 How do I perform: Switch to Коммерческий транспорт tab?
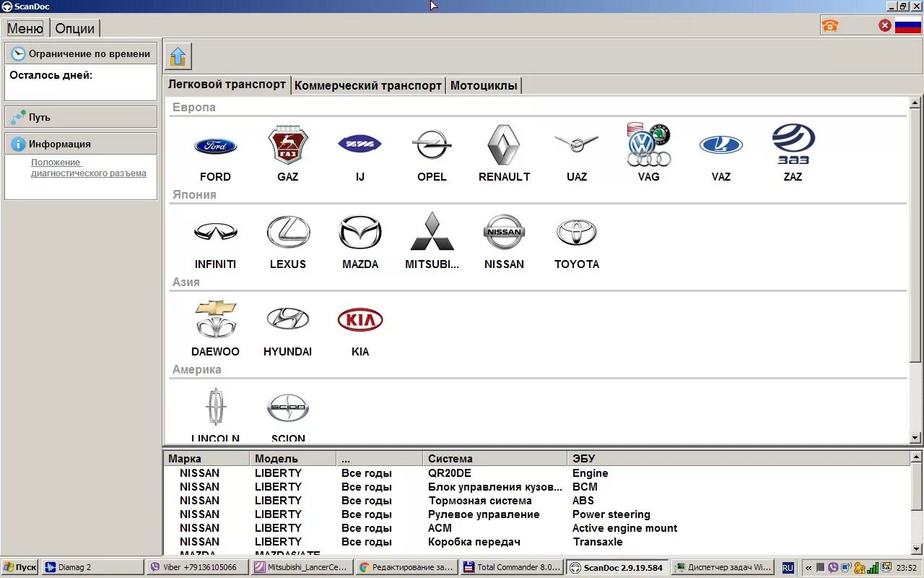pyautogui.click(x=367, y=85)
